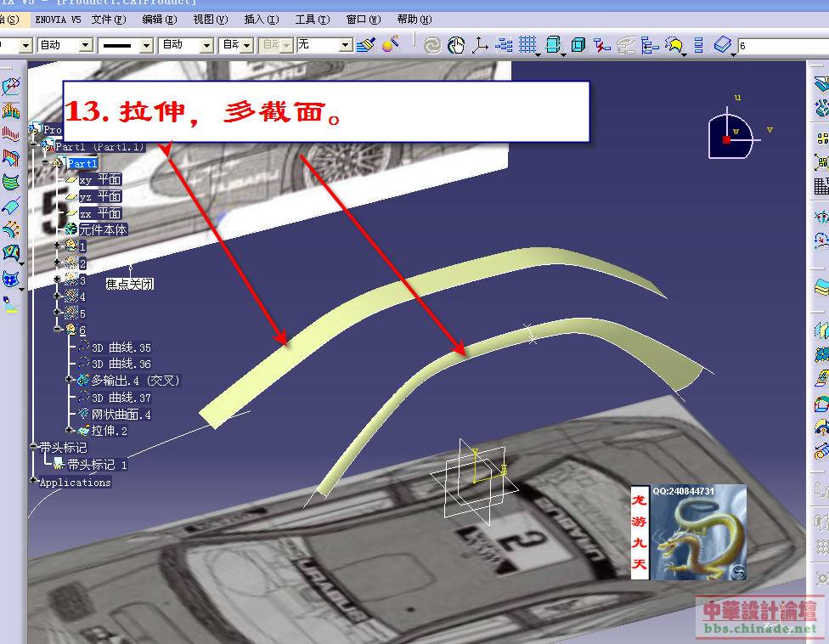Image resolution: width=829 pixels, height=644 pixels.
Task: Click the green wavy surface icon
Action: pyautogui.click(x=10, y=181)
